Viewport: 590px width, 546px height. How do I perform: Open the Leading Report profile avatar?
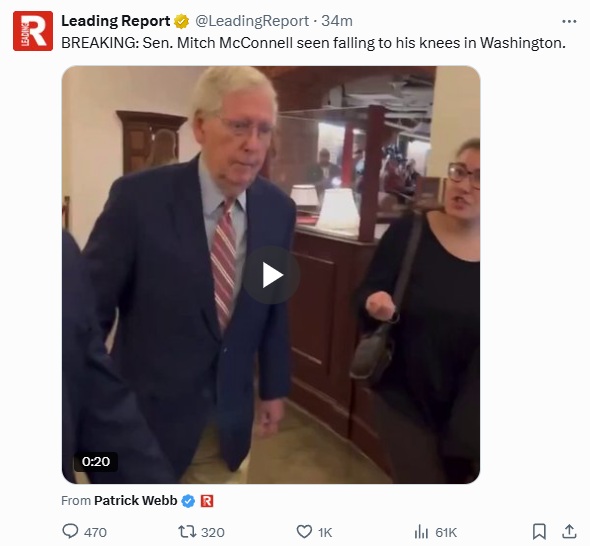[33, 31]
